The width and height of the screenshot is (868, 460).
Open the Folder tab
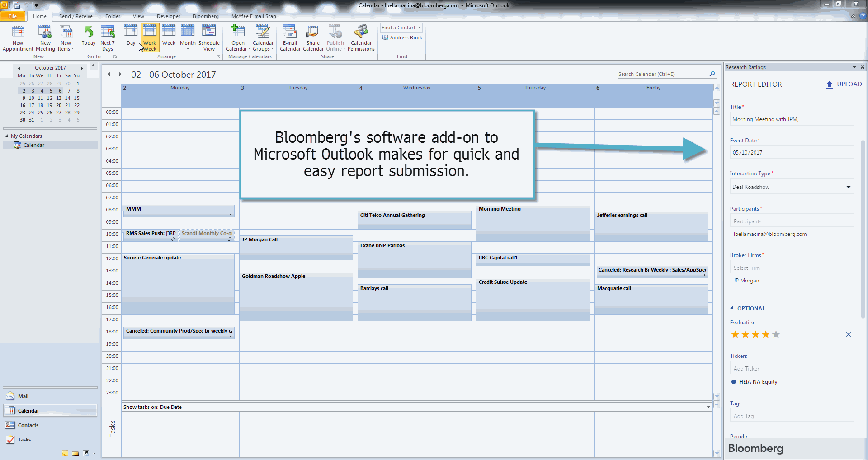tap(113, 16)
